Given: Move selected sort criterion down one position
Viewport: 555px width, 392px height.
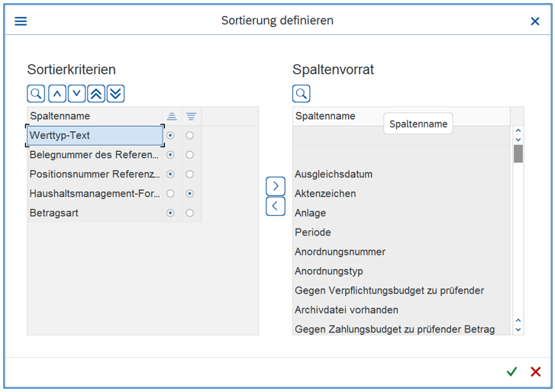Looking at the screenshot, I should click(x=76, y=94).
